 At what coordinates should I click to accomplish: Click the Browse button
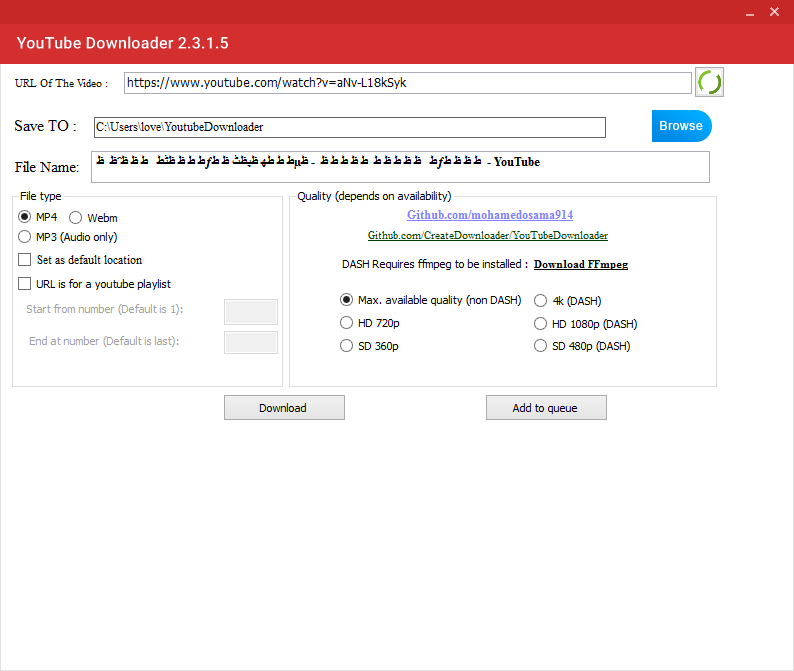pyautogui.click(x=681, y=126)
